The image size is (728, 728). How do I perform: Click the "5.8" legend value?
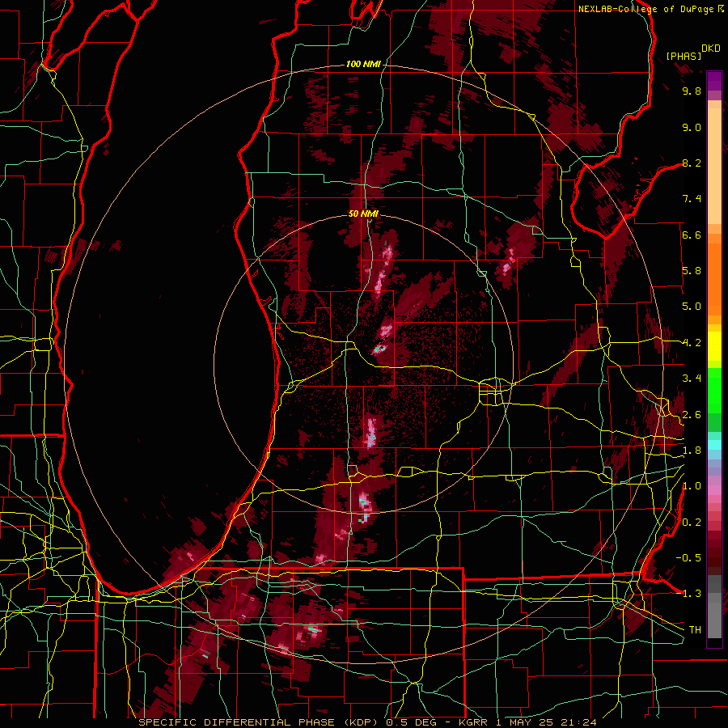click(692, 271)
